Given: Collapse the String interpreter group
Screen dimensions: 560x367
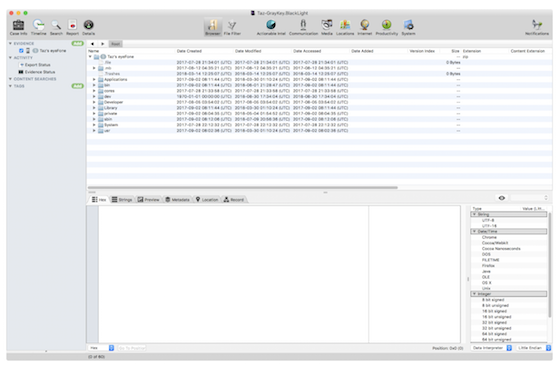Looking at the screenshot, I should (474, 214).
